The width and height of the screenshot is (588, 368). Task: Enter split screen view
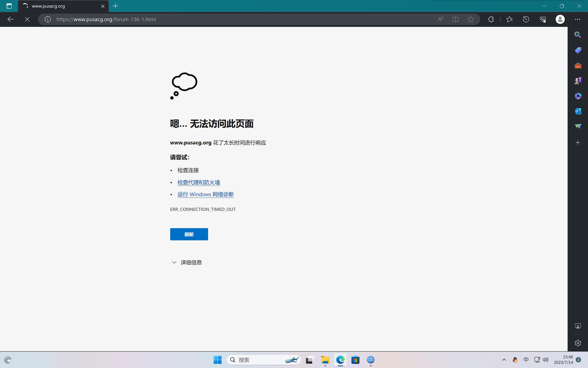[455, 19]
